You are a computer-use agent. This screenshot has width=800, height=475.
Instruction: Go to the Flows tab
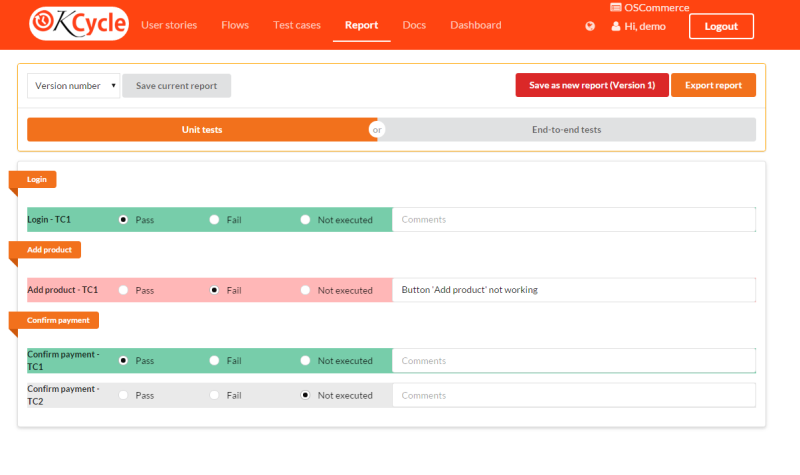click(x=235, y=25)
